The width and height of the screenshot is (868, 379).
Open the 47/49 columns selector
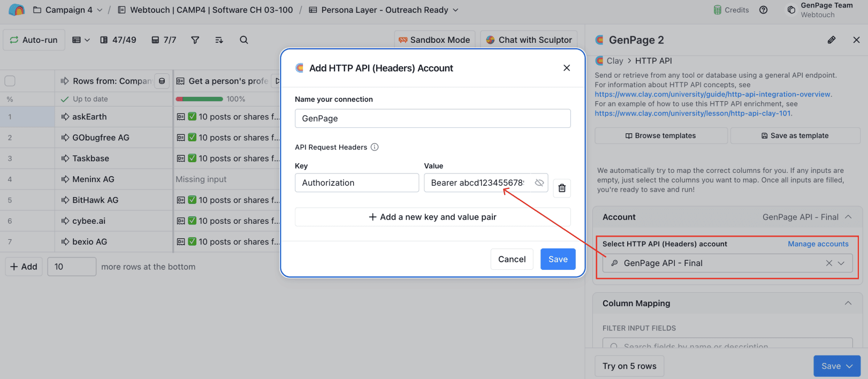point(118,40)
